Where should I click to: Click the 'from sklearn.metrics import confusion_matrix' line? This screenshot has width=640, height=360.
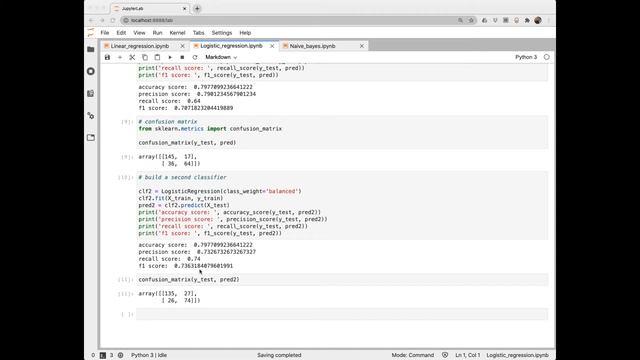[210, 129]
